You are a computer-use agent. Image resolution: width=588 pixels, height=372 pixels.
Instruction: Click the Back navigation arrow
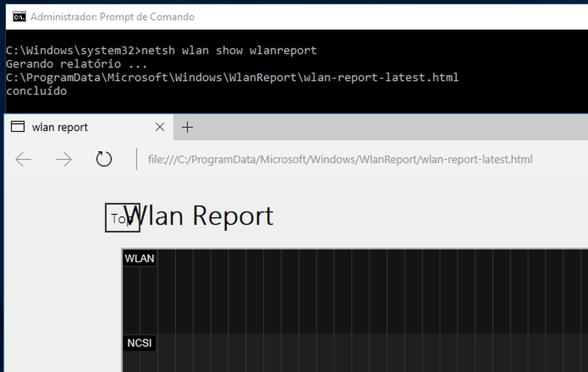click(23, 159)
